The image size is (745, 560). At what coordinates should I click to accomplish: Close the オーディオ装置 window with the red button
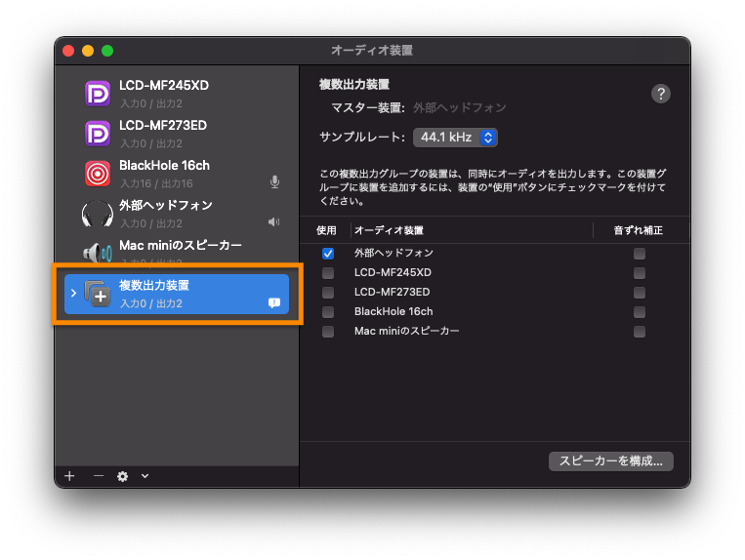pyautogui.click(x=68, y=51)
